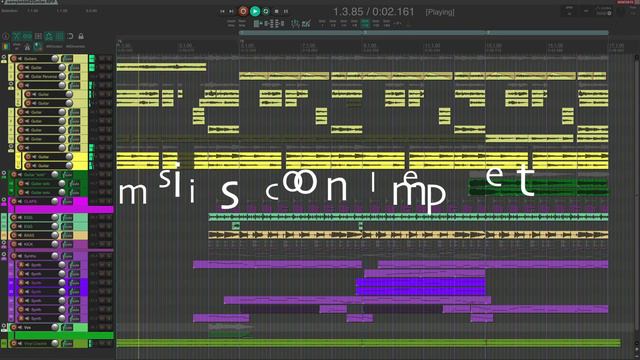Viewport: 640px width, 360px height.
Task: Arm the Guitars folder track for recording
Action: [14, 58]
